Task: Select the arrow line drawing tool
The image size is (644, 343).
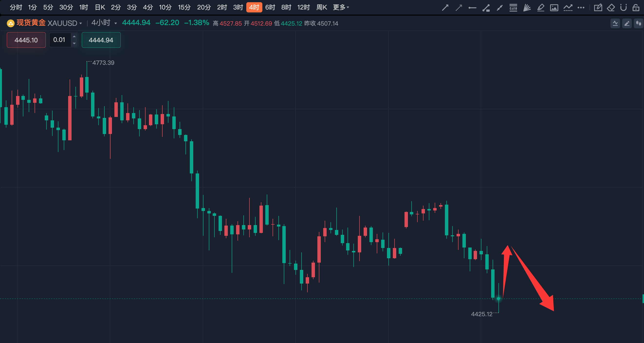Action: [x=445, y=8]
